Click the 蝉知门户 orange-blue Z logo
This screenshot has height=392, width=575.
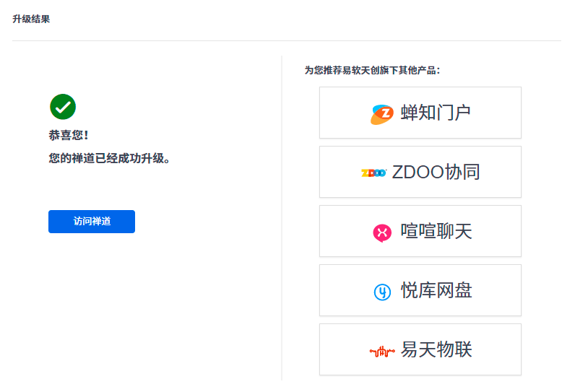click(x=382, y=113)
